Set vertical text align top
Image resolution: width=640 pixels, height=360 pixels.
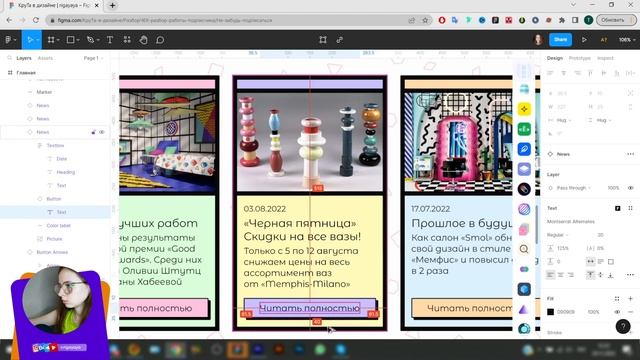(591, 275)
